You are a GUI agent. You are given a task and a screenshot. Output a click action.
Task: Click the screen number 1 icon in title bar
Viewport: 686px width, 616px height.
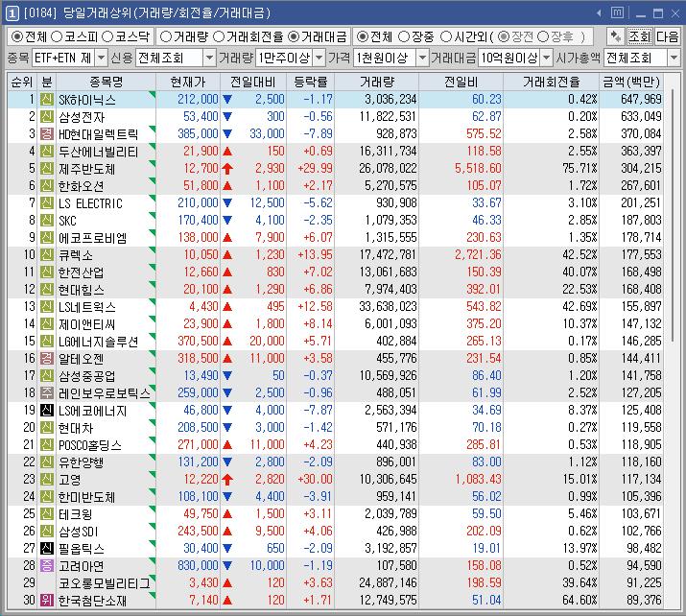(12, 13)
